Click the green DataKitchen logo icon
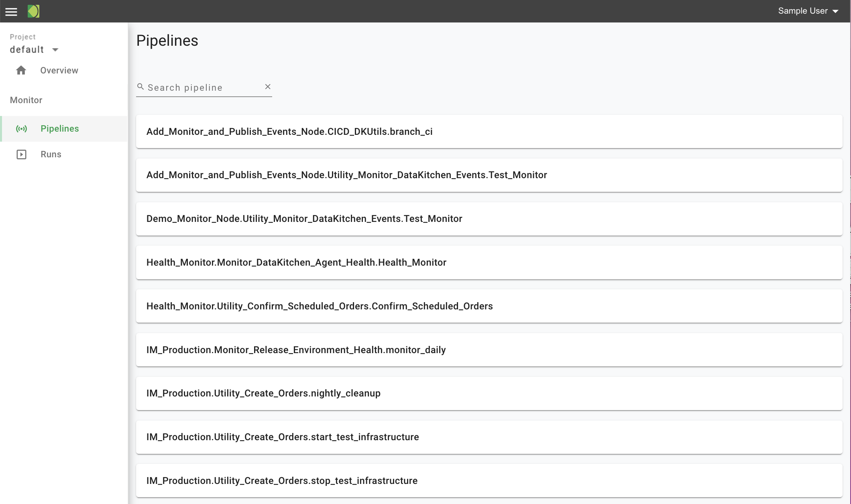The image size is (851, 504). [33, 11]
